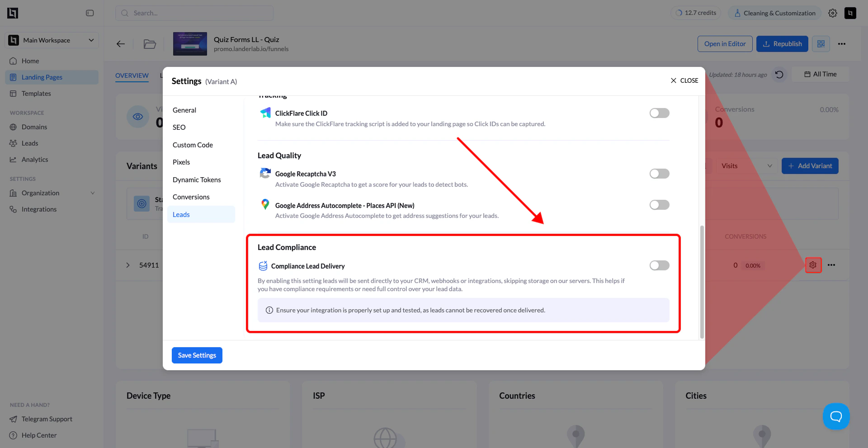Open Help Center link
Viewport: 868px width, 448px height.
pos(39,435)
